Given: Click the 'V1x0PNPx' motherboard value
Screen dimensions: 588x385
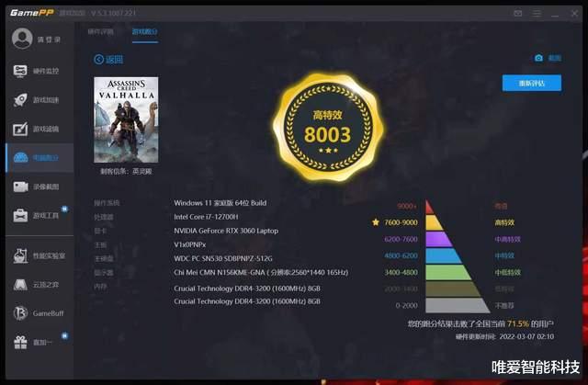Looking at the screenshot, I should (190, 244).
